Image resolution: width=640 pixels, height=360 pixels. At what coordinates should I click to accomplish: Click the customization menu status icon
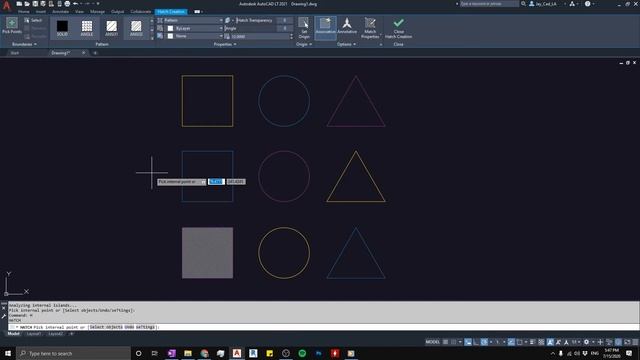click(x=635, y=342)
